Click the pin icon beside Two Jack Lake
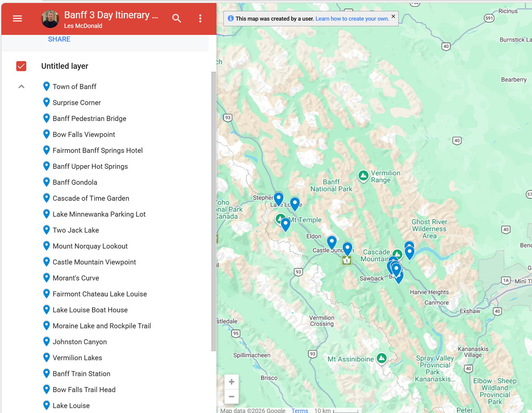 [46, 230]
